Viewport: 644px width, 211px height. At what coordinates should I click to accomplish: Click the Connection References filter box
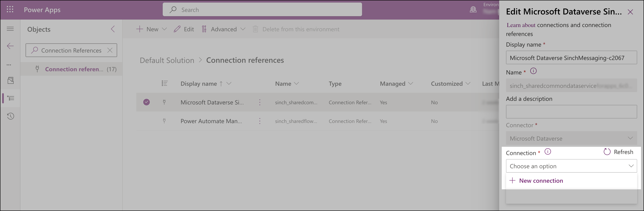pyautogui.click(x=71, y=50)
